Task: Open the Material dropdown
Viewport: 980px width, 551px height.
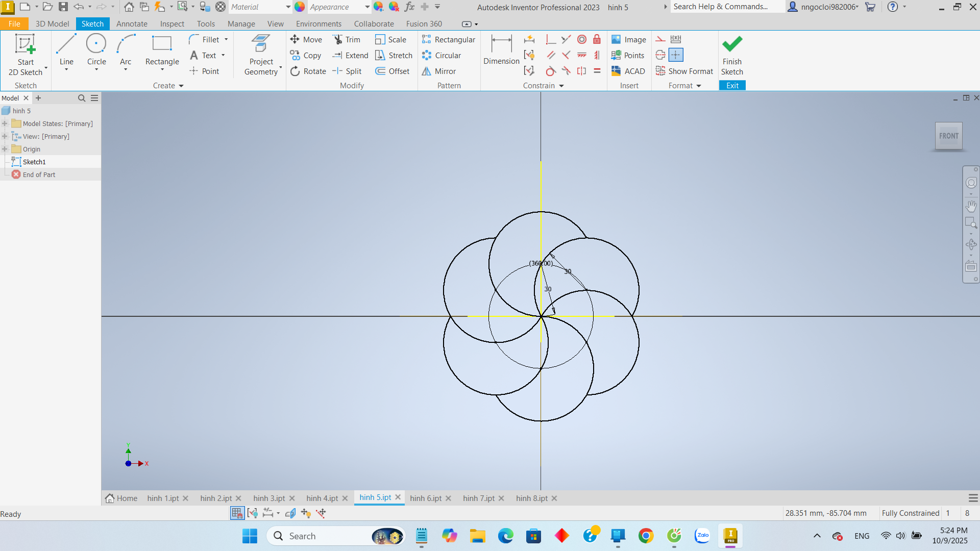Action: (287, 7)
